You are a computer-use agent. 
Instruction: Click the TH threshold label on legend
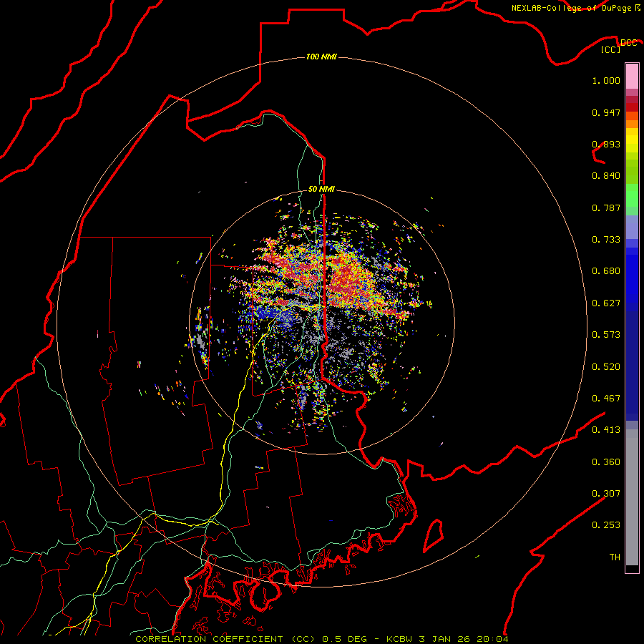(x=615, y=557)
